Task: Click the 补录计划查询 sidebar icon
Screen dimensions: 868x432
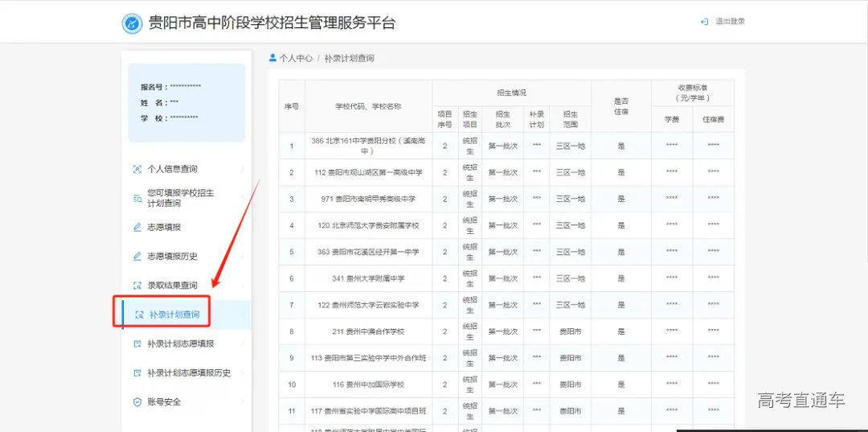Action: (x=140, y=315)
